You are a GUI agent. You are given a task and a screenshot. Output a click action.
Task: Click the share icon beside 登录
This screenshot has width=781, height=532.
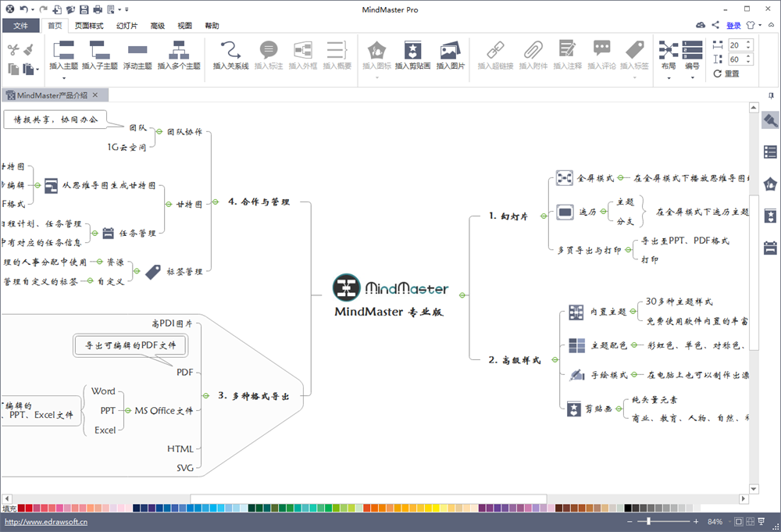point(715,25)
